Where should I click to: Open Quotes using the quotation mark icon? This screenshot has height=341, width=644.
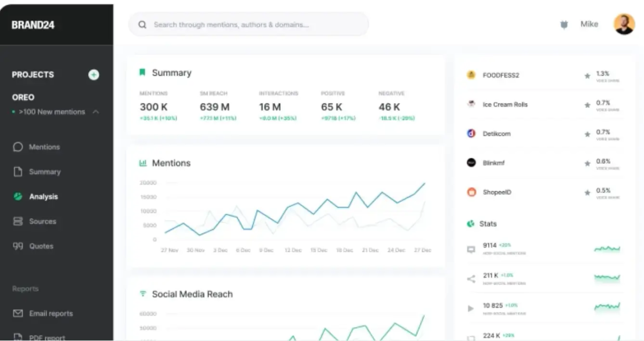point(17,246)
